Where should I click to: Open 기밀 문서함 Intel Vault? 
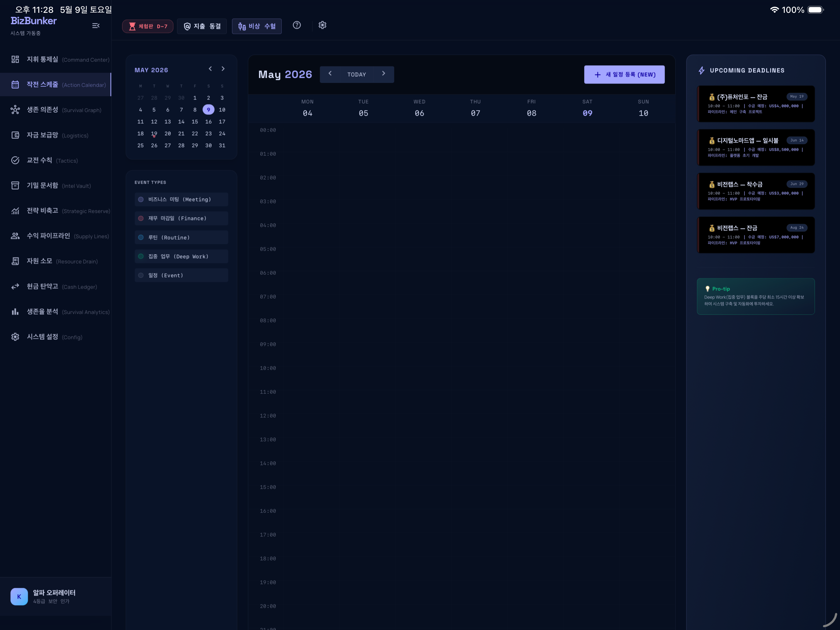tap(56, 185)
